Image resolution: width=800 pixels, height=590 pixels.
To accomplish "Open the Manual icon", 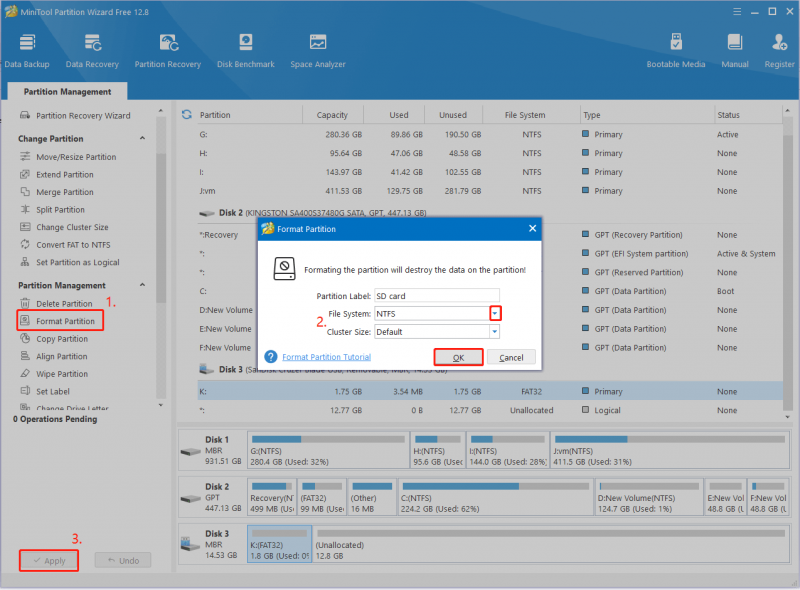I will coord(735,51).
